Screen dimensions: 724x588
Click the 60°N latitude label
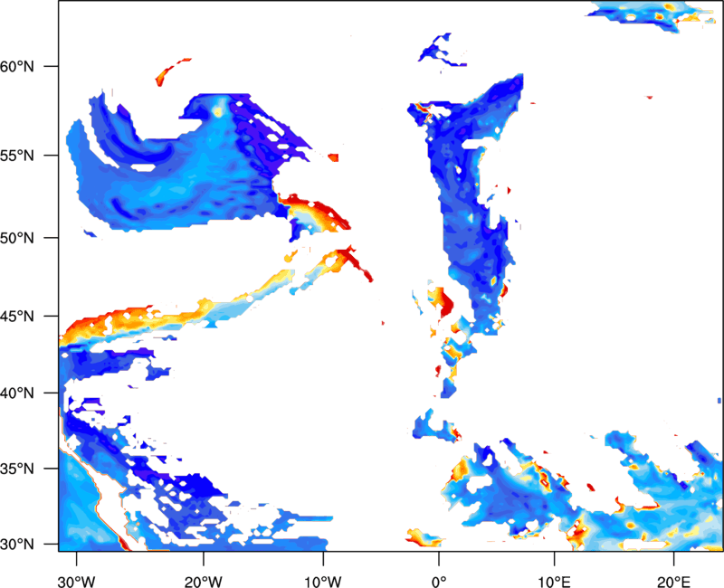(17, 66)
